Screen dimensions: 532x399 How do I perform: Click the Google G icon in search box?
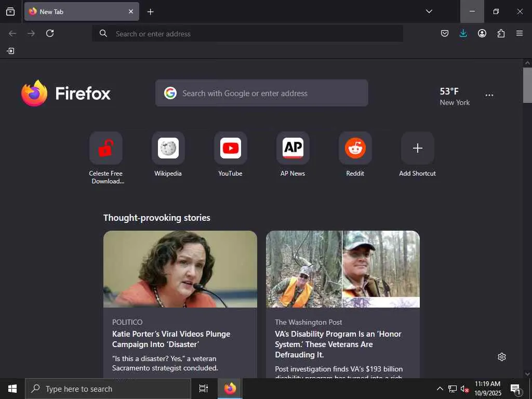(170, 93)
